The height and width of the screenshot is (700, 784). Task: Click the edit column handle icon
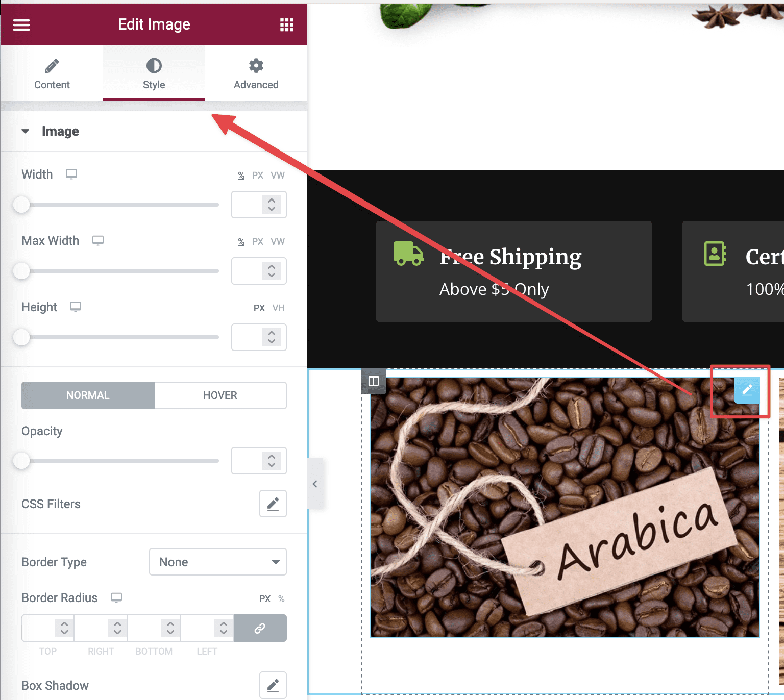click(x=374, y=381)
